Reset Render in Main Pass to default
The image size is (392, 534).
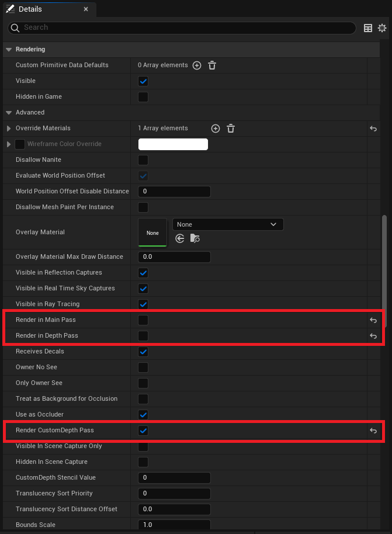point(373,320)
